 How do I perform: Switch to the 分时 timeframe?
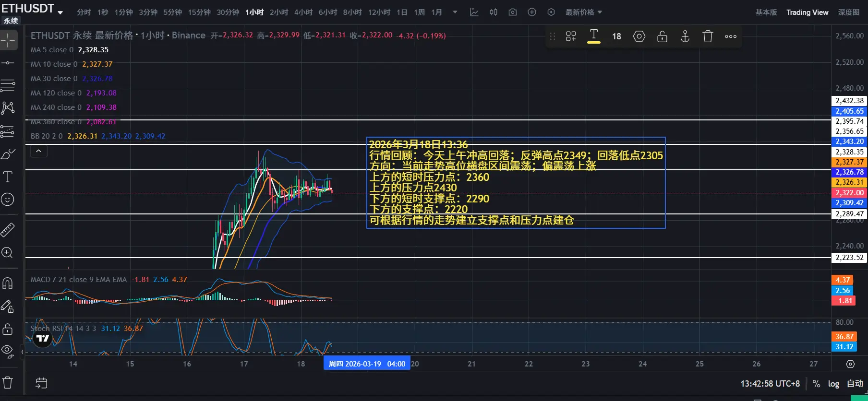[x=84, y=12]
